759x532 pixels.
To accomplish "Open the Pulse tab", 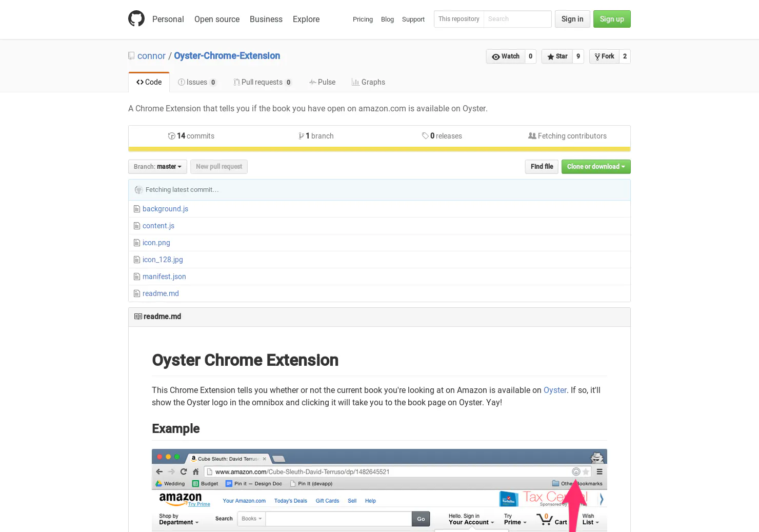I will tap(322, 82).
